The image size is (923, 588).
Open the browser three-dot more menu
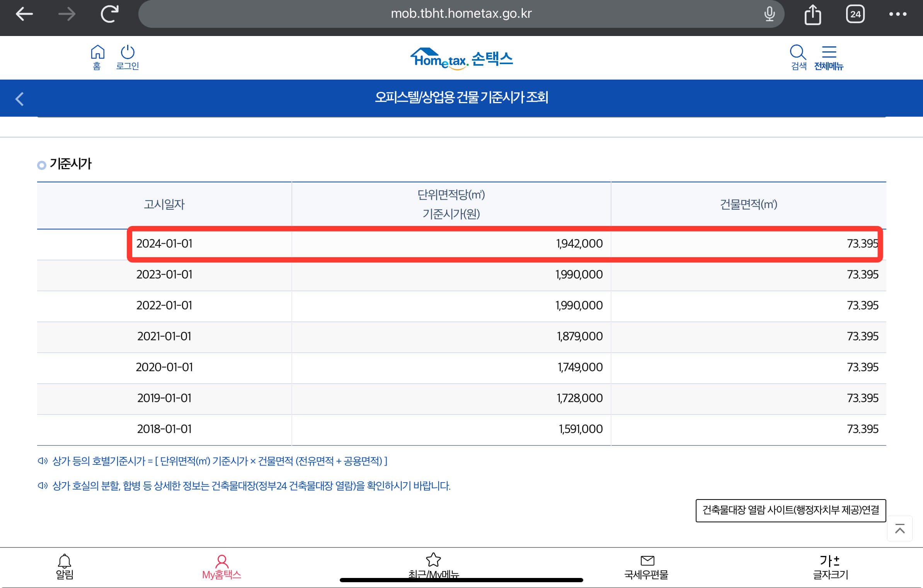pos(897,14)
